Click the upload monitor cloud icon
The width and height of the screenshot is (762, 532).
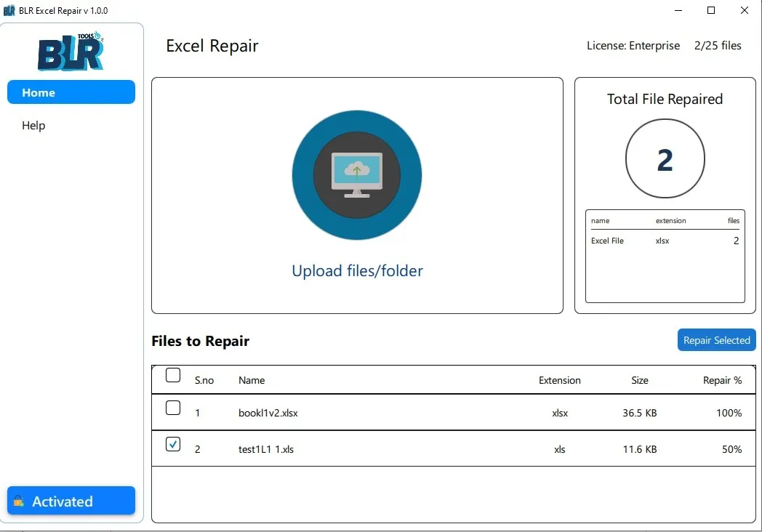coord(357,175)
